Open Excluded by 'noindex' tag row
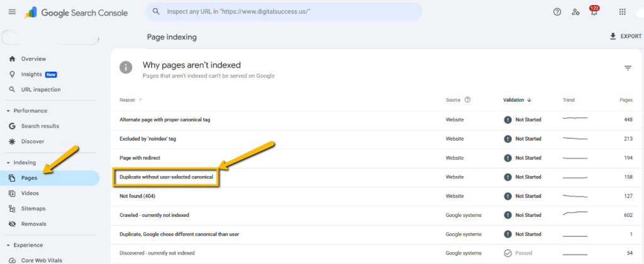Image resolution: width=644 pixels, height=264 pixels. click(375, 139)
